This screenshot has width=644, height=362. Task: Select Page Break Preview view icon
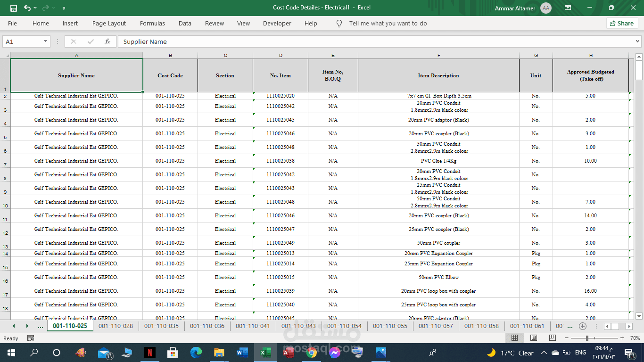click(552, 338)
